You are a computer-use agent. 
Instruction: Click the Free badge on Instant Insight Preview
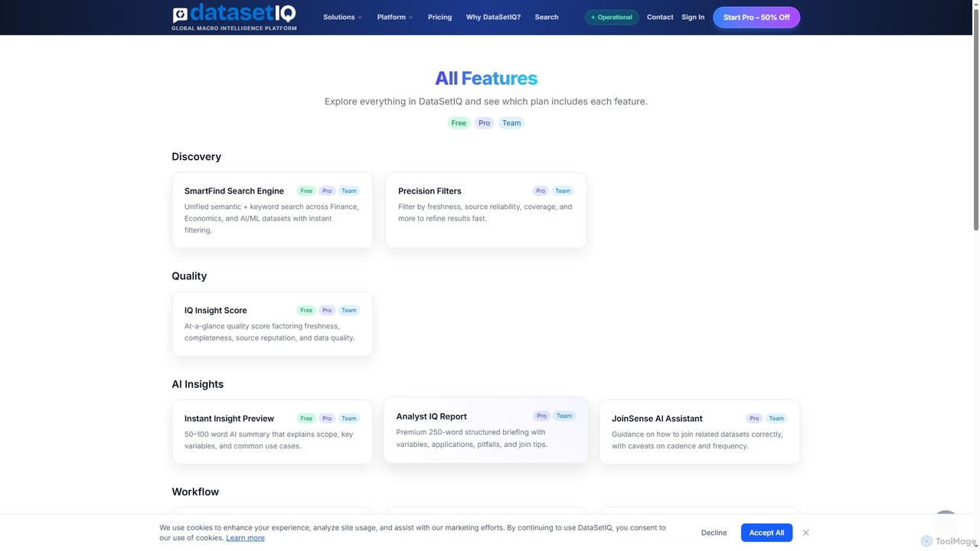pyautogui.click(x=306, y=418)
